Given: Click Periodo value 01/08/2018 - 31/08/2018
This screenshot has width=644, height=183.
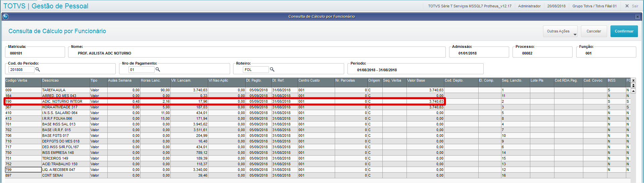Looking at the screenshot, I should coord(377,70).
